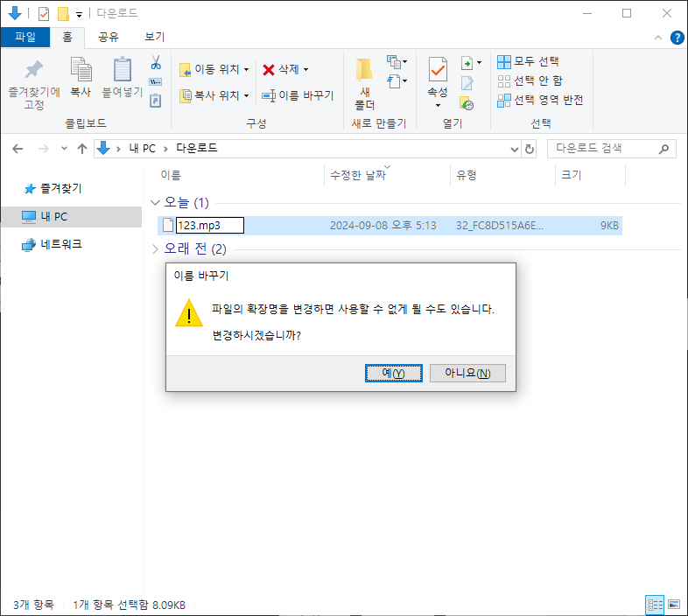Open the Move to (이동 위치) dropdown
Image resolution: width=688 pixels, height=616 pixels.
tap(214, 69)
